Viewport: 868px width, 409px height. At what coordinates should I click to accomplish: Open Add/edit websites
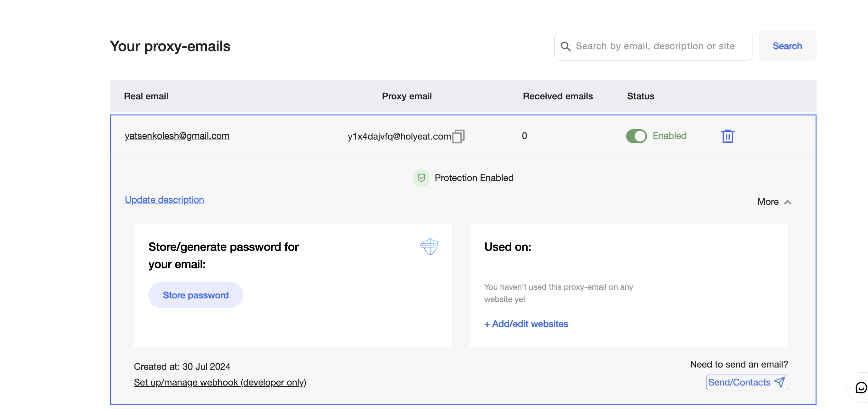[526, 323]
